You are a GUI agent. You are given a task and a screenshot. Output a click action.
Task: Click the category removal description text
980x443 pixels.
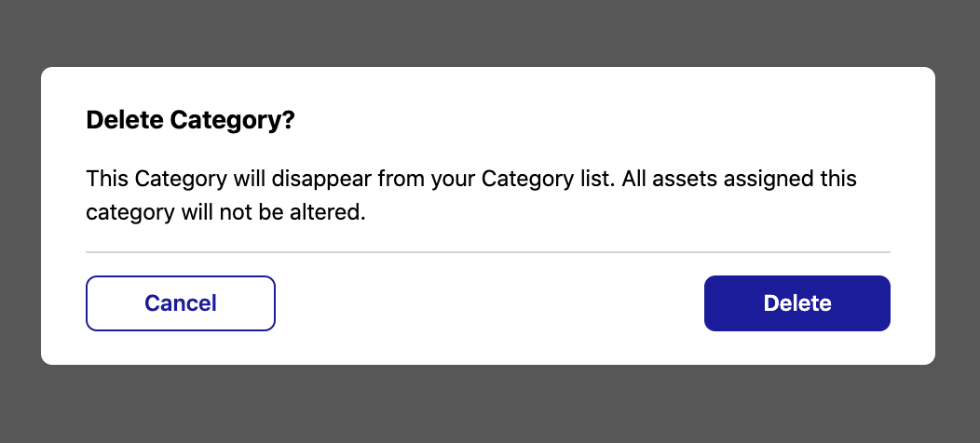(471, 195)
